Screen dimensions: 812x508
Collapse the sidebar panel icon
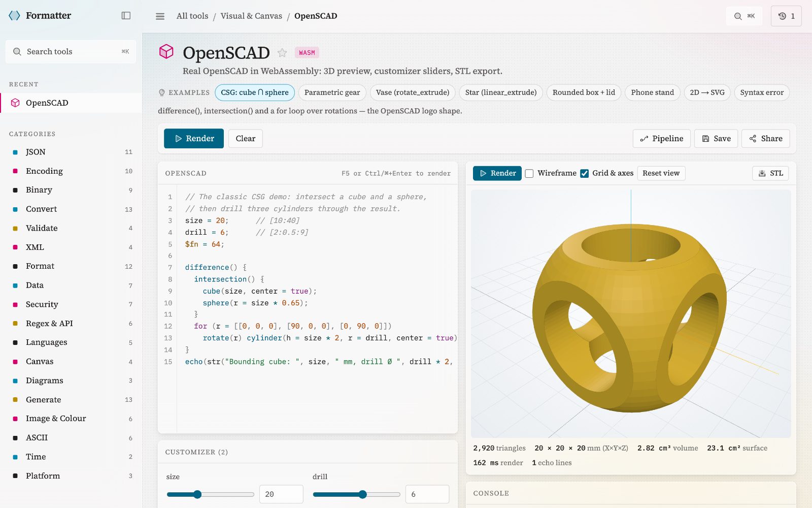[126, 16]
